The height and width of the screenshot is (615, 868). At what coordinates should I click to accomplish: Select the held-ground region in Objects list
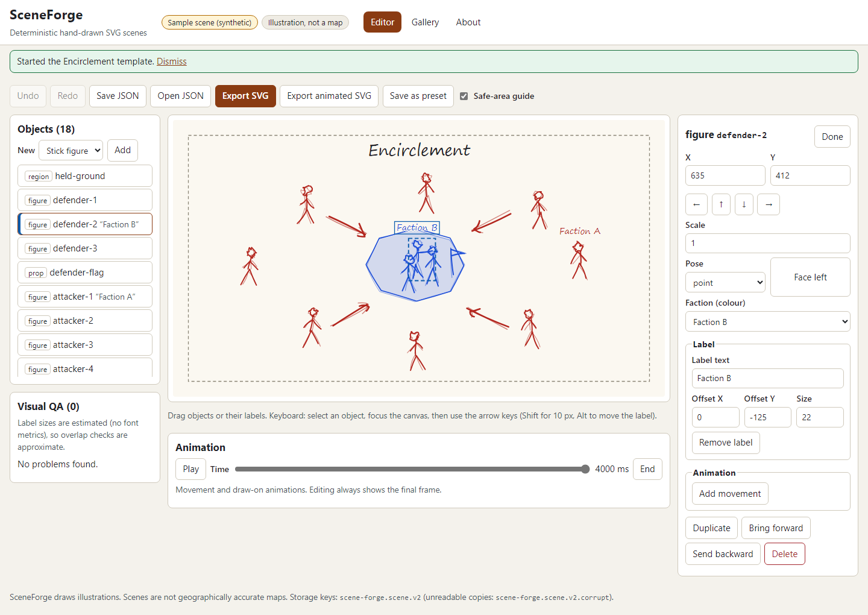85,176
